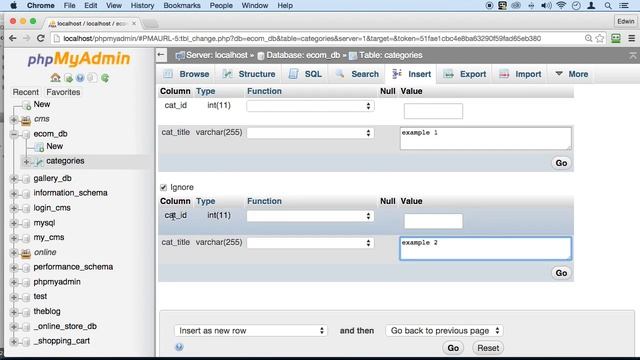Open the SQL tab
Viewport: 640px width, 360px height.
pos(306,74)
